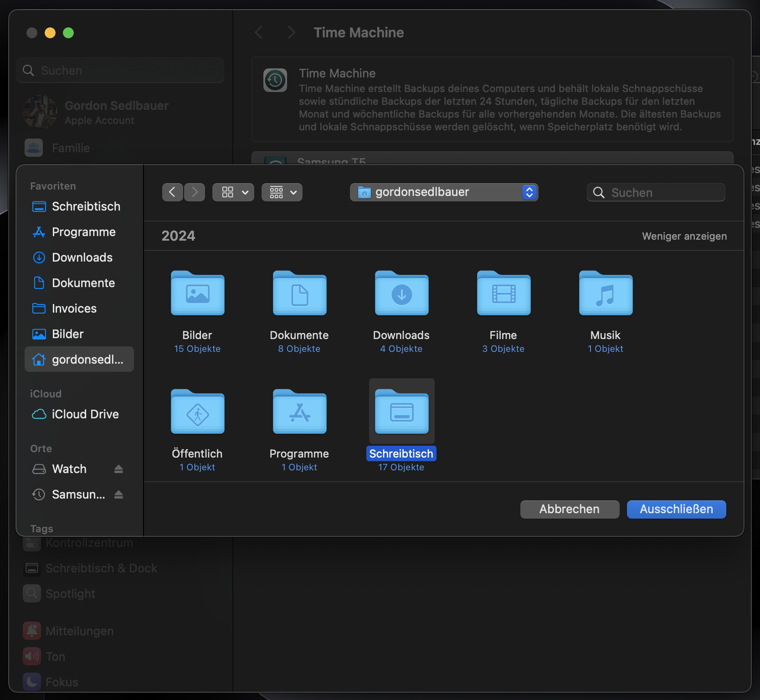Click '17 Objekte' under Schreibtisch

(401, 467)
